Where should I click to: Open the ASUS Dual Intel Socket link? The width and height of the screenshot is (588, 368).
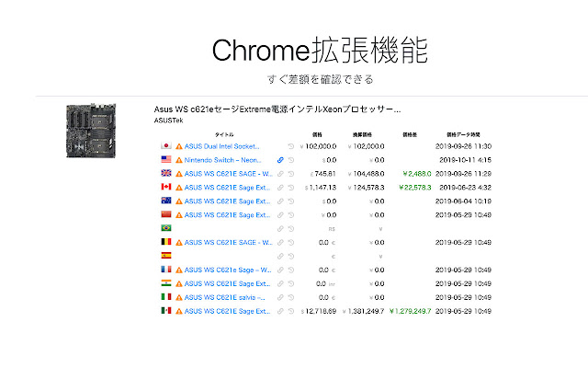pyautogui.click(x=222, y=146)
